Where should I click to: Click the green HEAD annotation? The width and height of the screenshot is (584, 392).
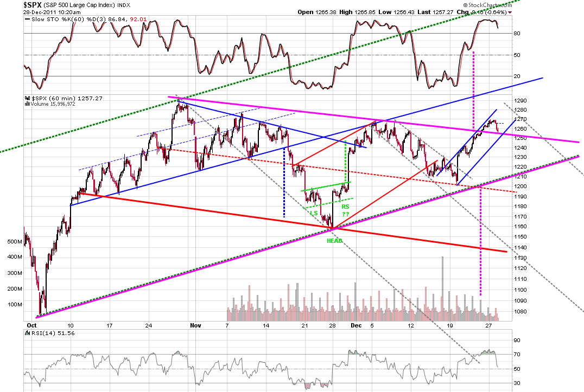tap(334, 241)
